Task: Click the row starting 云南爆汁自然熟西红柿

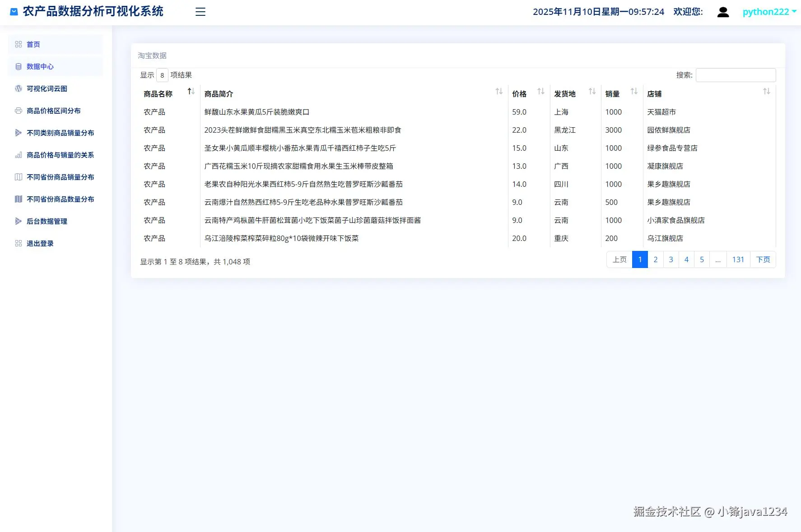Action: tap(458, 202)
